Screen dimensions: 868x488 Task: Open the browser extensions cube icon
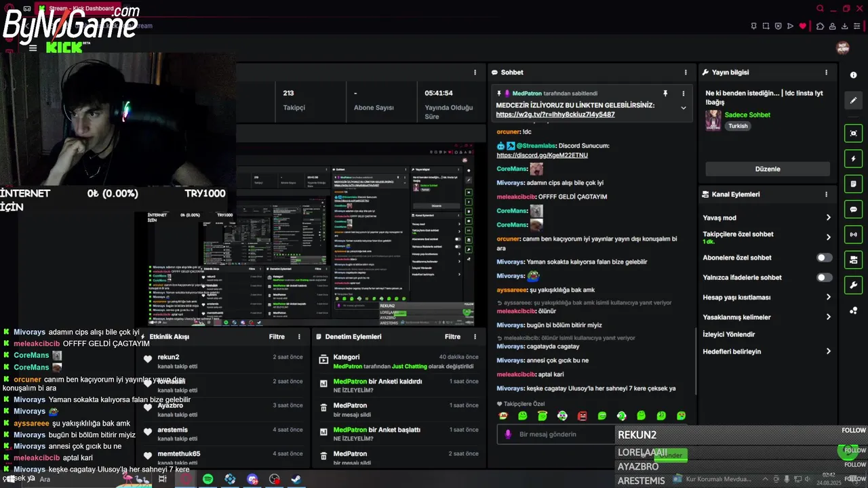click(x=820, y=26)
